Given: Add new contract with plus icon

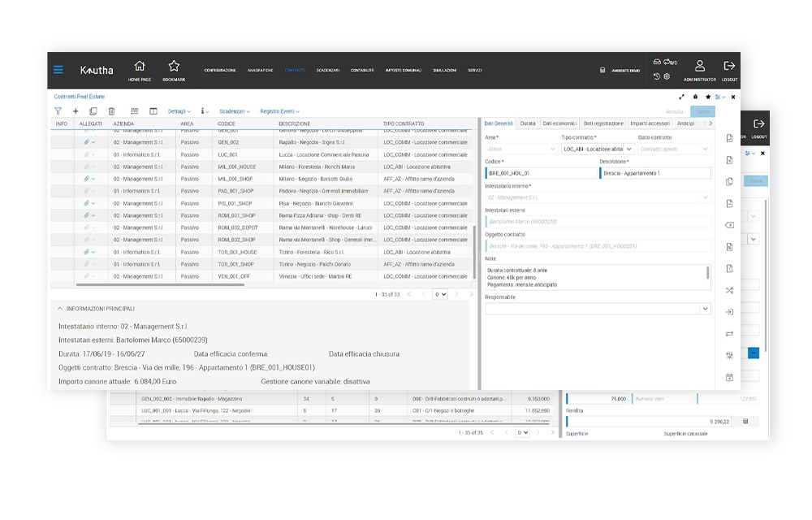Looking at the screenshot, I should (x=76, y=110).
